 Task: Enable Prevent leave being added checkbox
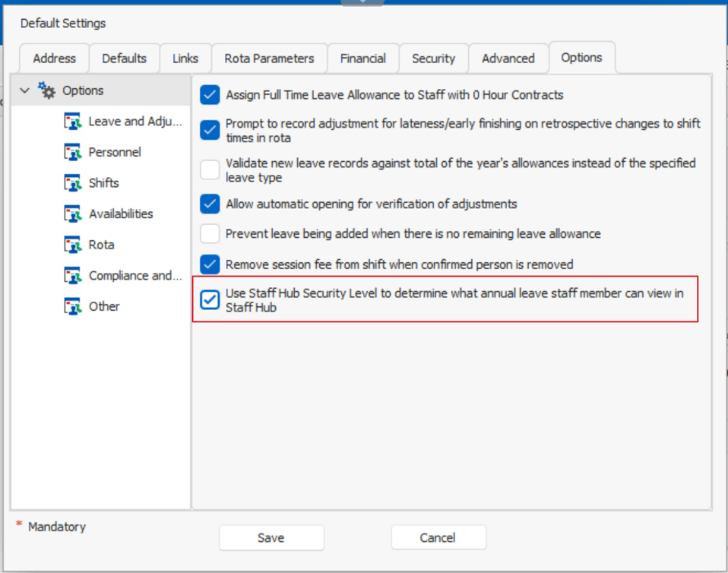pos(210,233)
